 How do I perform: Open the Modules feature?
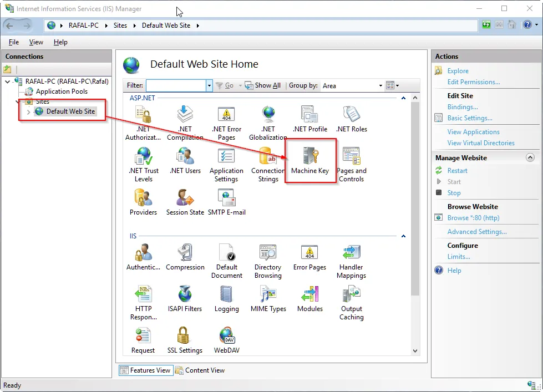click(x=309, y=299)
